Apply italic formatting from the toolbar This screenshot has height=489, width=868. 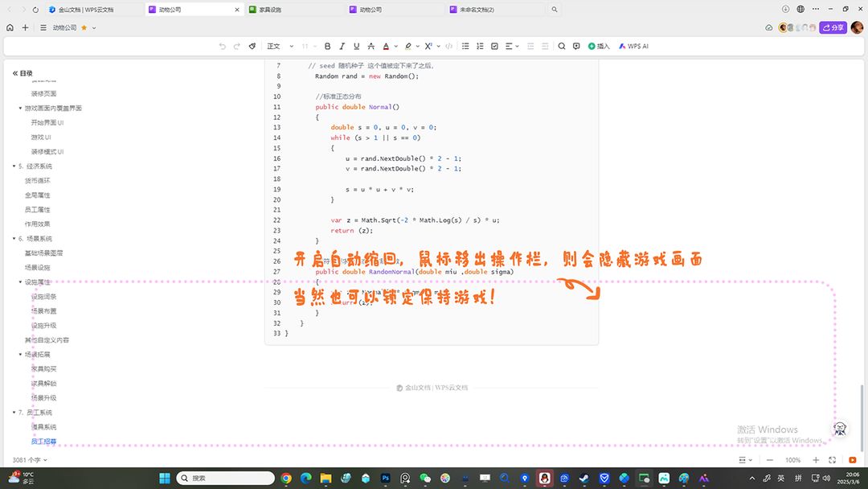click(342, 46)
